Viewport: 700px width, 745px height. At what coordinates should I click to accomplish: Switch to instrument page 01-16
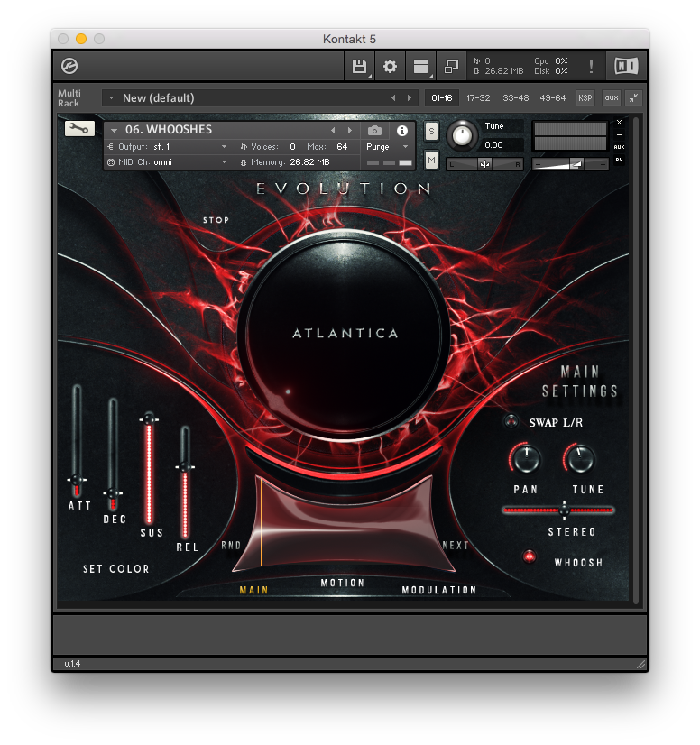point(441,98)
